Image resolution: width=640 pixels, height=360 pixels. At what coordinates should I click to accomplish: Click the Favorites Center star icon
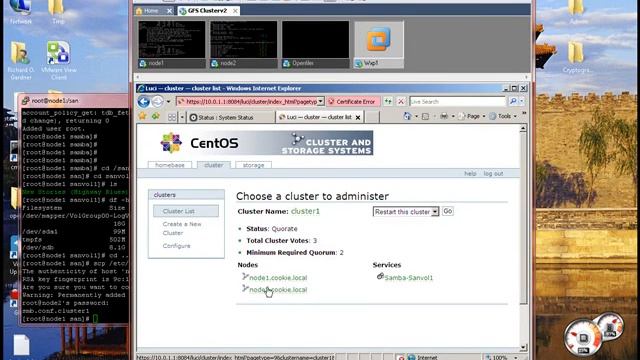[142, 117]
